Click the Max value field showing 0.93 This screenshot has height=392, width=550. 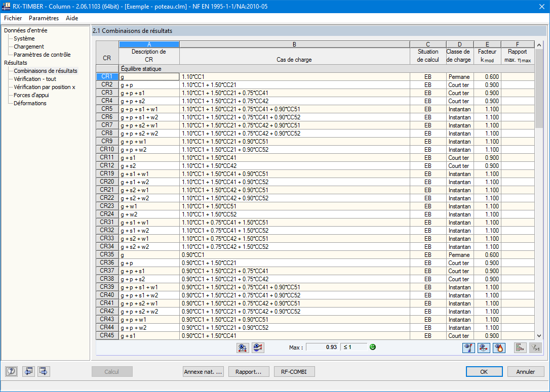(x=323, y=347)
